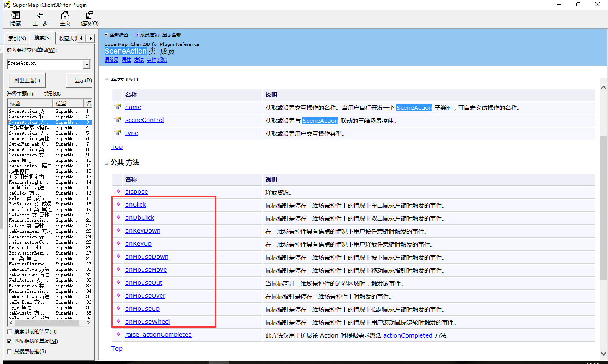Click the method icon beside onKeyDown
This screenshot has width=608, height=364.
click(118, 231)
